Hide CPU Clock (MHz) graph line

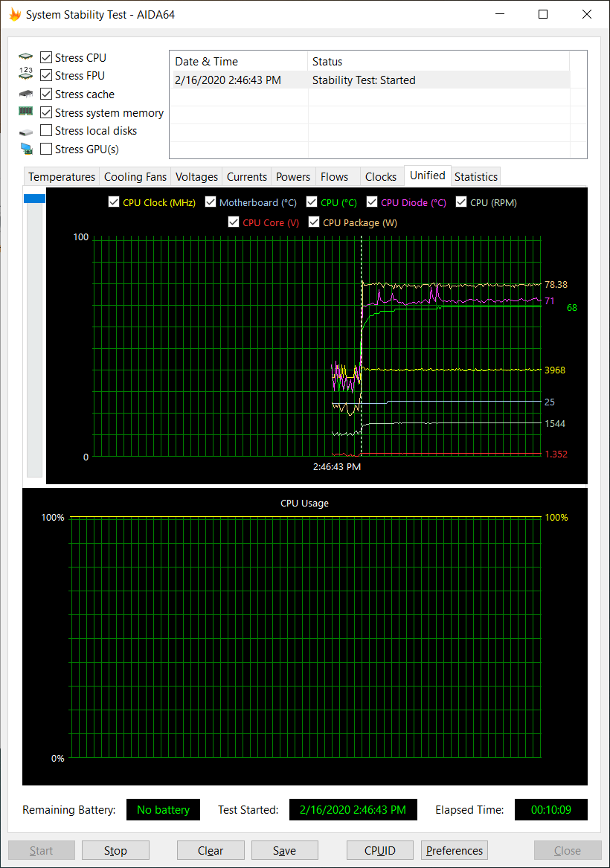[x=114, y=202]
